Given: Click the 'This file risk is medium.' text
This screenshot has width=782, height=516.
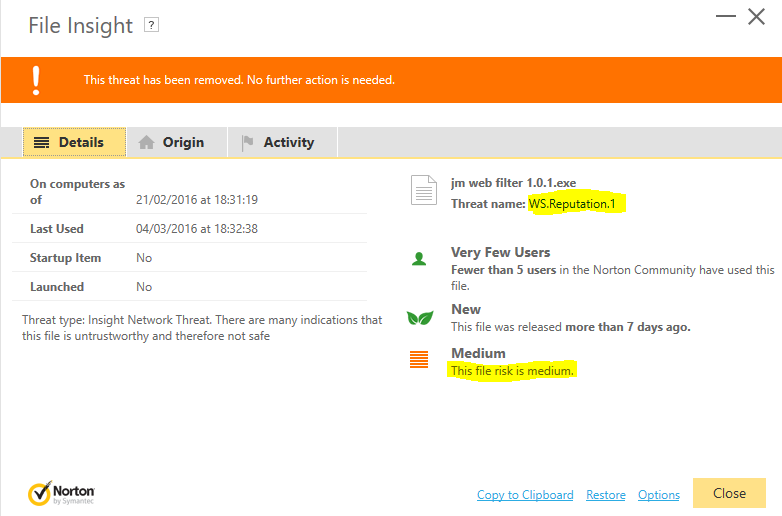Looking at the screenshot, I should pos(512,371).
